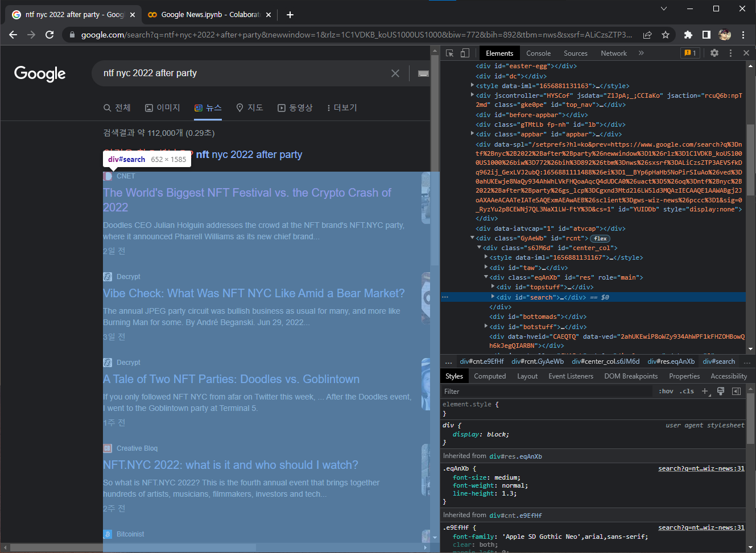Image resolution: width=756 pixels, height=553 pixels.
Task: Toggle Chrome side panel icon
Action: [x=706, y=35]
